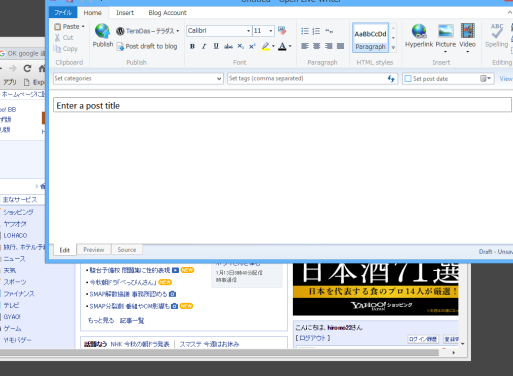
Task: Click 記事一覧 link in Yahoo news
Action: [x=132, y=320]
